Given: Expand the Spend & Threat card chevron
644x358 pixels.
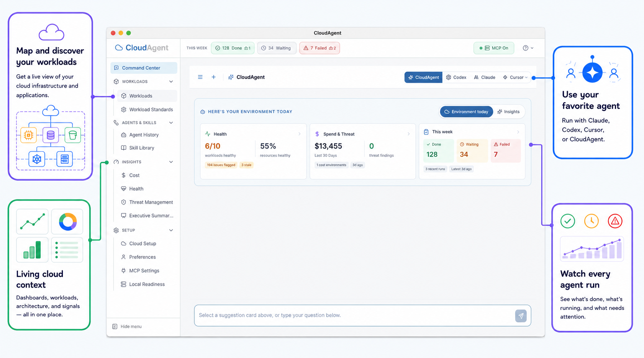Looking at the screenshot, I should tap(408, 134).
